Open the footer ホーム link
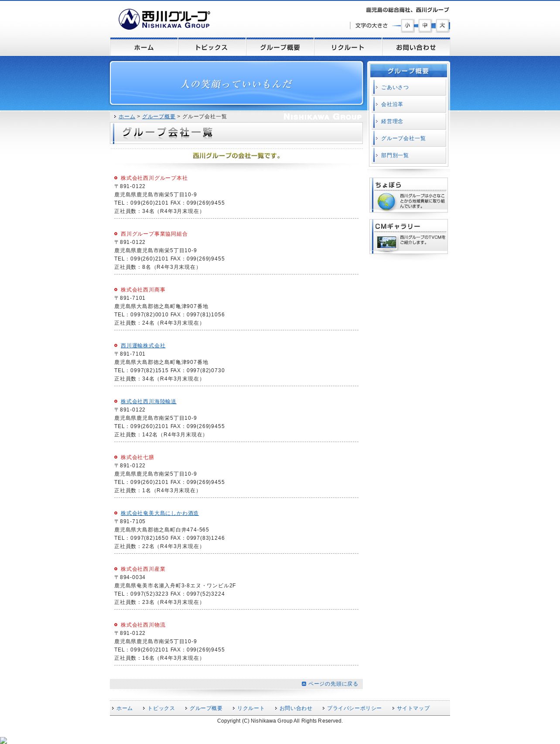 coord(124,708)
